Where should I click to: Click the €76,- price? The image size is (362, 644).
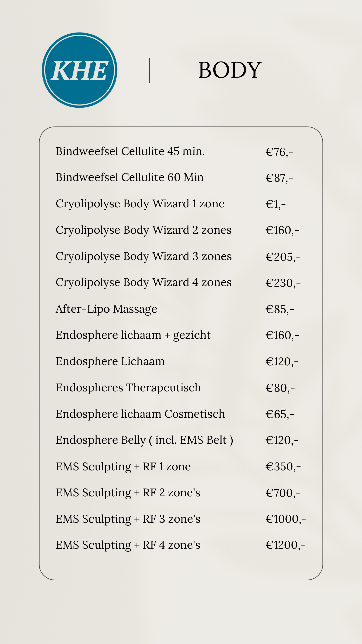(x=279, y=152)
